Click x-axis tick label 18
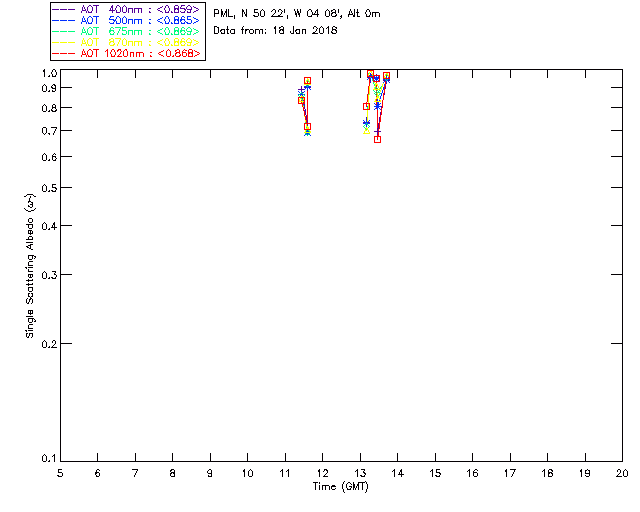The height and width of the screenshot is (512, 640). tap(548, 473)
